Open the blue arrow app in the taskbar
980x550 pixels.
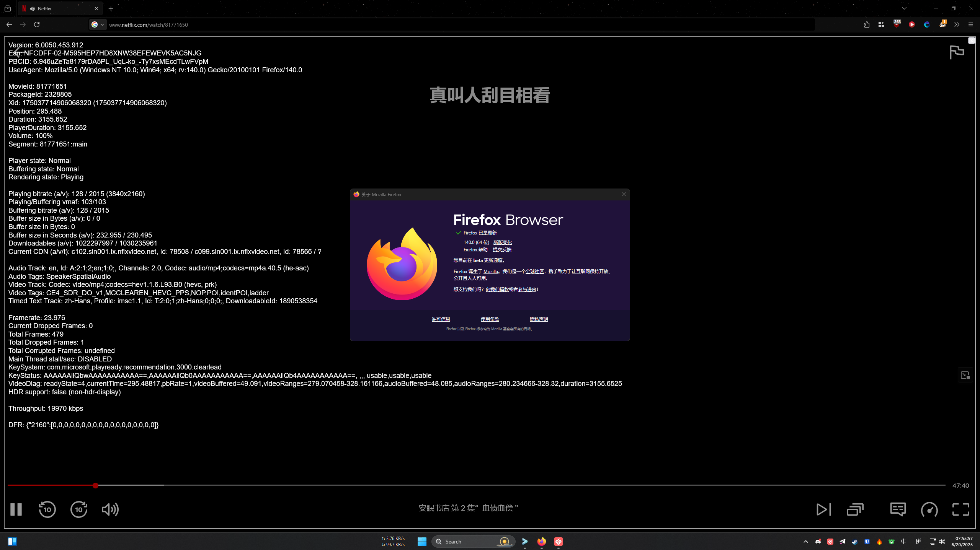(x=524, y=542)
